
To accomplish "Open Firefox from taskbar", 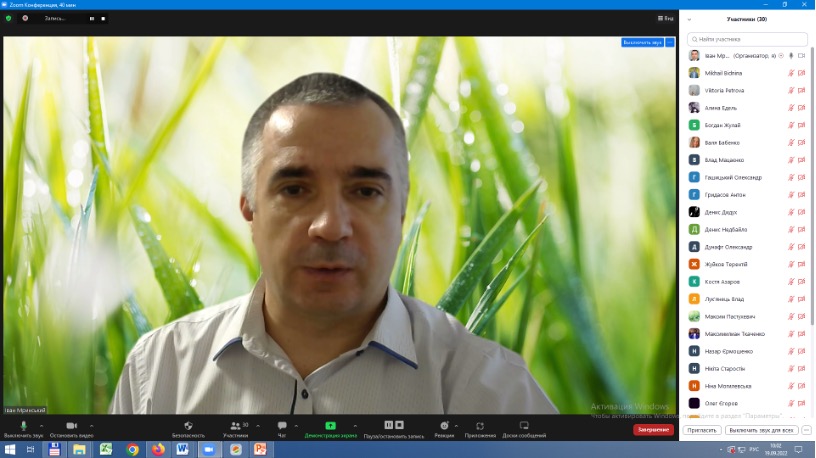I will [158, 449].
